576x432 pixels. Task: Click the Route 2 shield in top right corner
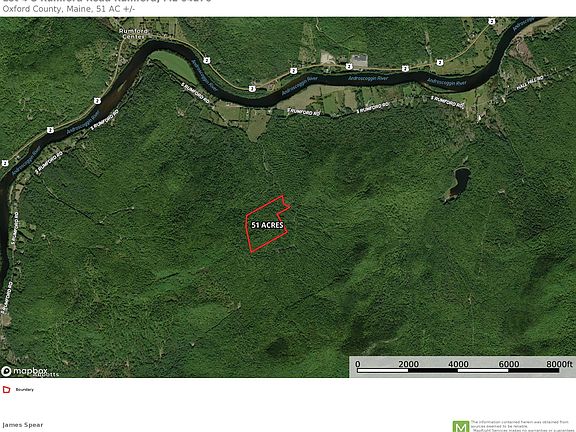491,21
